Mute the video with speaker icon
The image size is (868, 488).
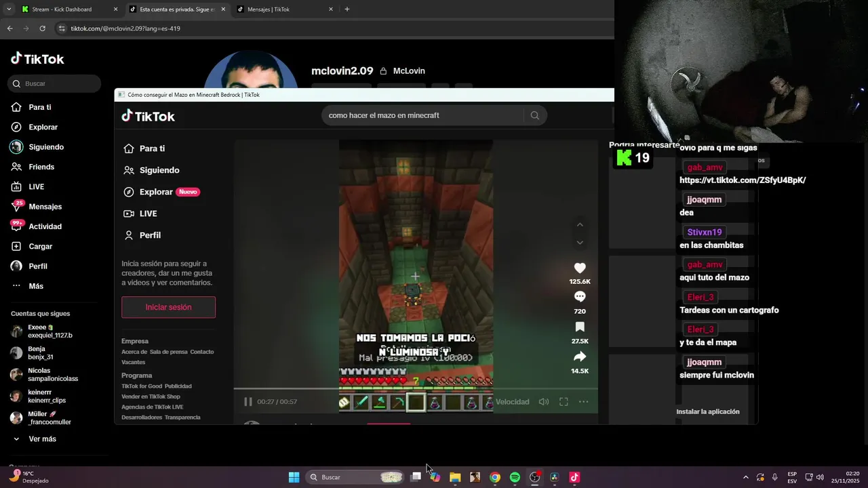pos(544,402)
